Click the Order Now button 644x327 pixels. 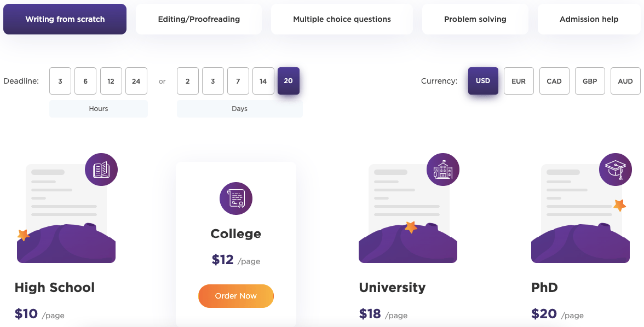click(235, 296)
